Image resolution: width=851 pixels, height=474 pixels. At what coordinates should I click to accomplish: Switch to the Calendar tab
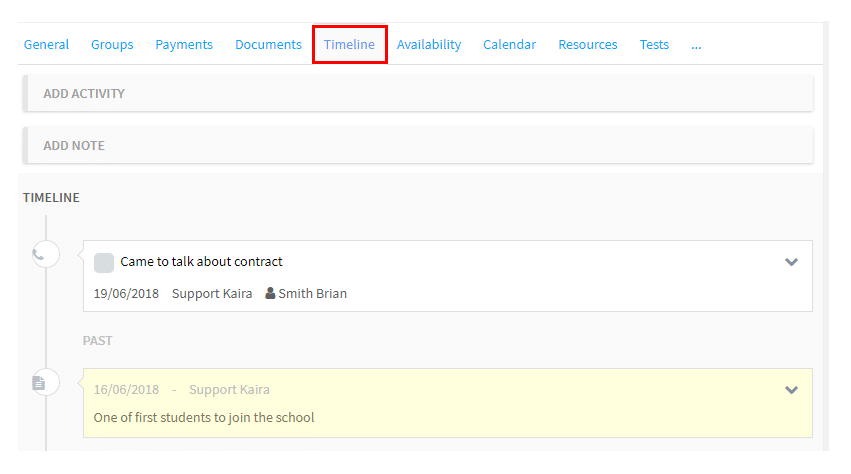[509, 45]
